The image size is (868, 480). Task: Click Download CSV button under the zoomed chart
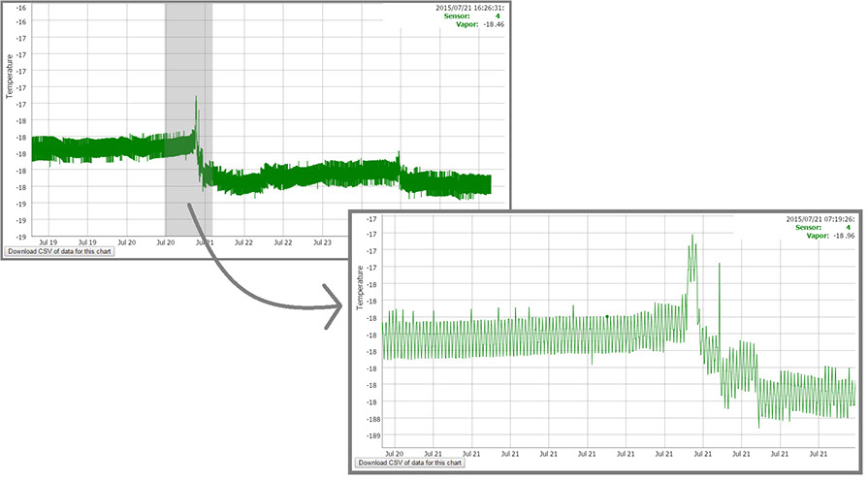[x=411, y=463]
